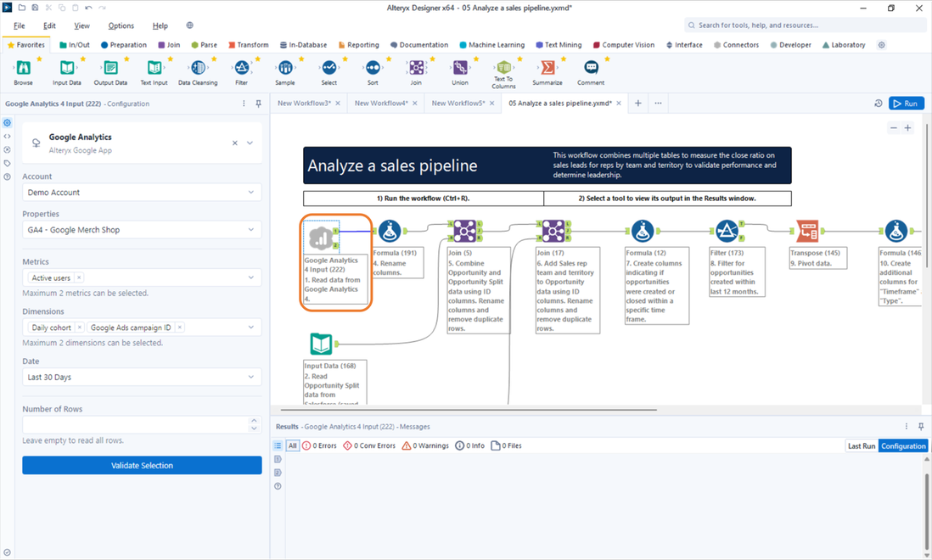
Task: Increase Number of Rows with up stepper
Action: click(x=255, y=421)
